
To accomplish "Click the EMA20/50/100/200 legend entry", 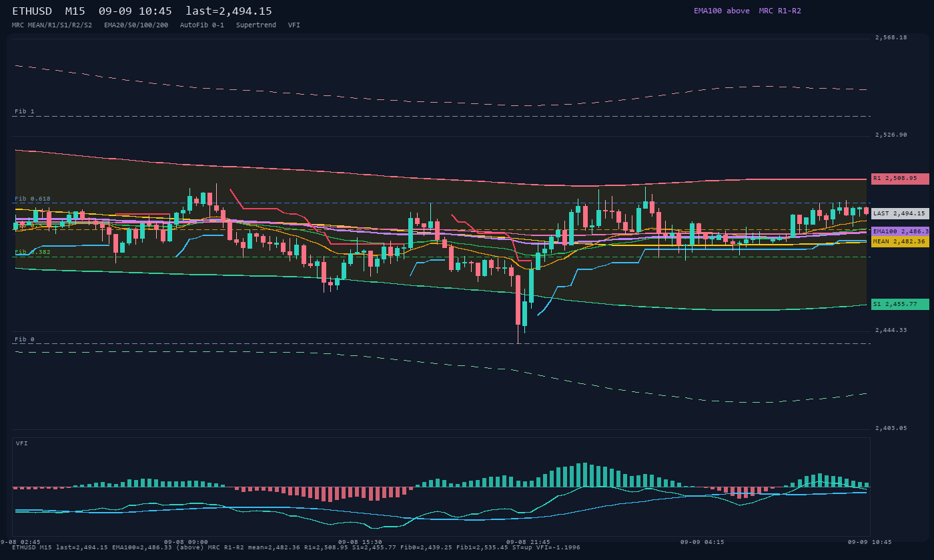I will pyautogui.click(x=136, y=25).
